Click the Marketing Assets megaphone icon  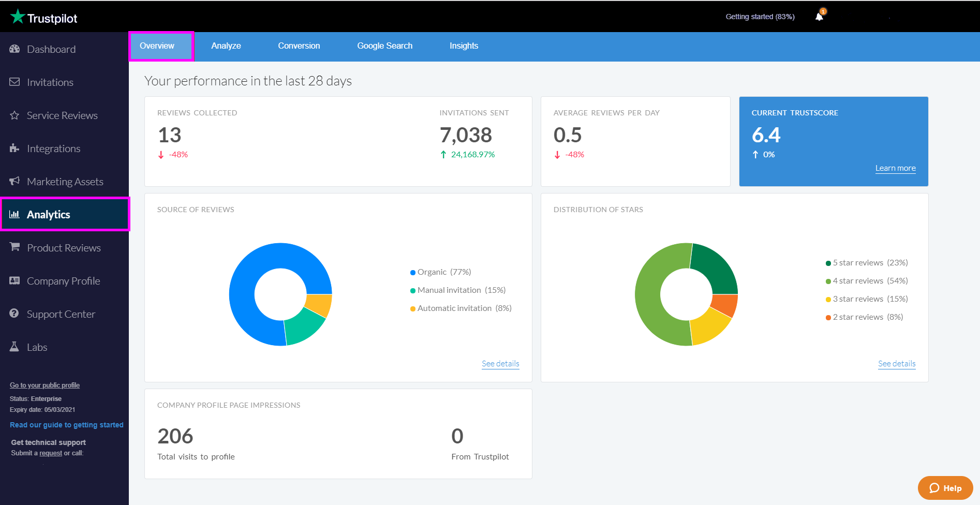tap(14, 181)
